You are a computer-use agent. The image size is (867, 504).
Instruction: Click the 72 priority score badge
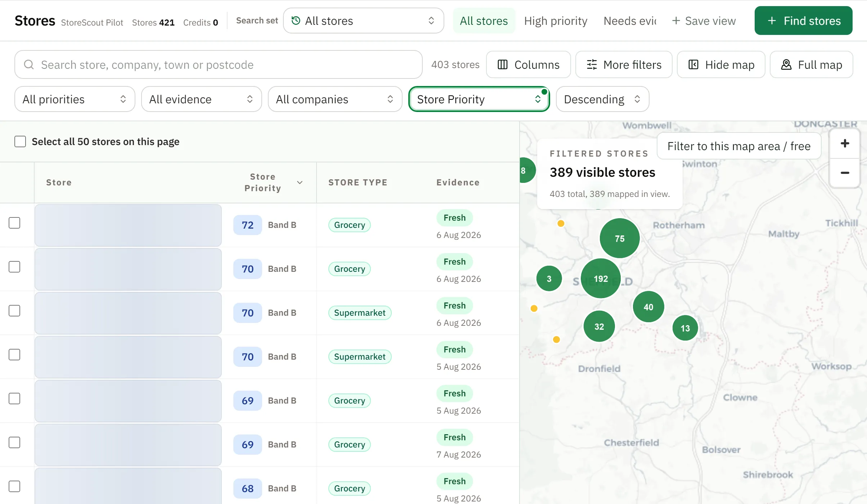(x=247, y=225)
